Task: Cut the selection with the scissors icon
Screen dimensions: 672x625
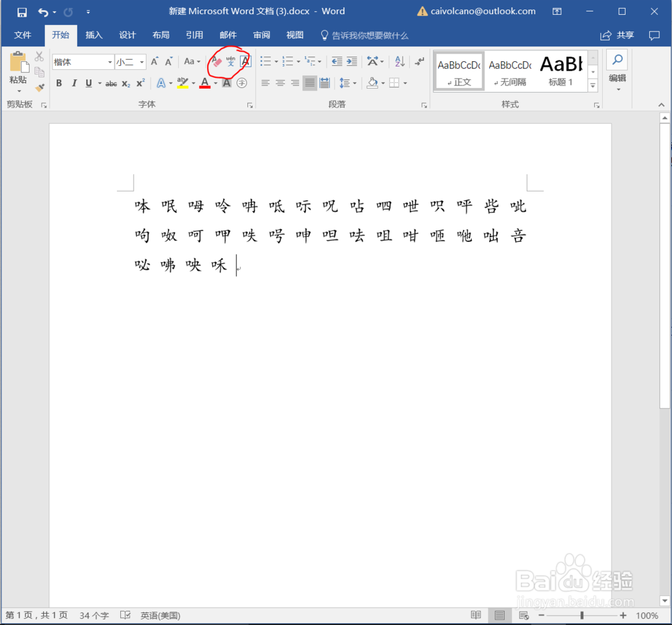Action: pyautogui.click(x=39, y=56)
